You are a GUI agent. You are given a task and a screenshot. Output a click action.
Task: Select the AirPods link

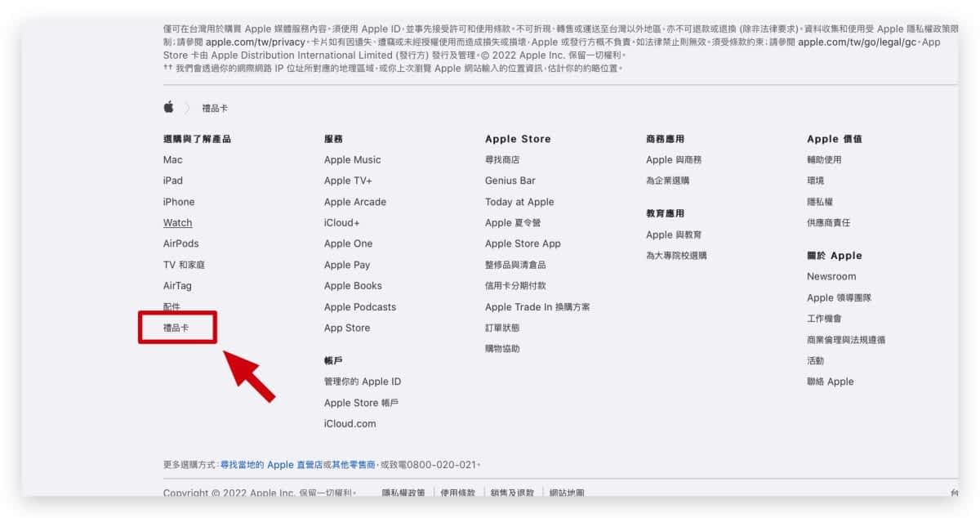point(181,243)
